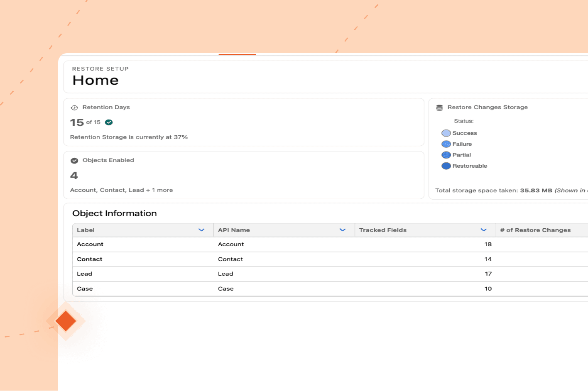Click the Objects Enabled count 4
The width and height of the screenshot is (588, 391).
[x=74, y=176]
